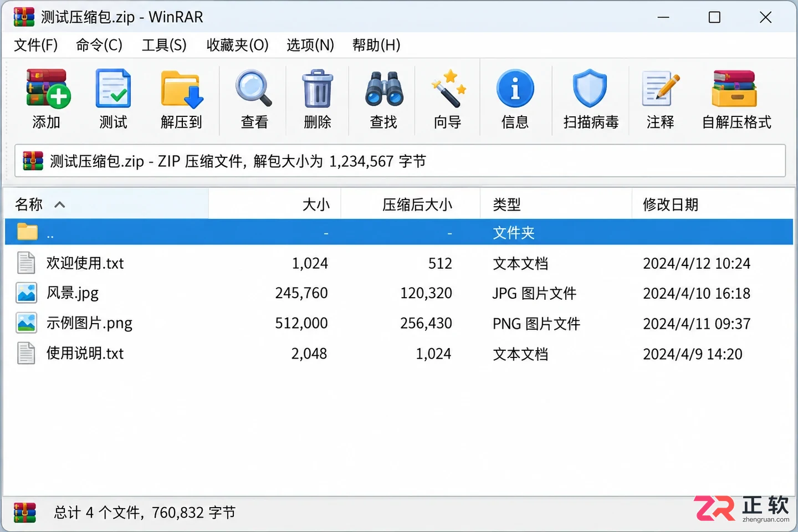Select the file name 风景.jpg
Screen dimensions: 798x532
73,293
